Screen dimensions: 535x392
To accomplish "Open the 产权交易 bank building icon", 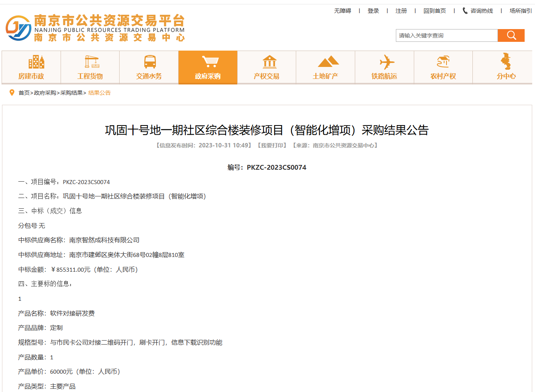I will pyautogui.click(x=269, y=62).
